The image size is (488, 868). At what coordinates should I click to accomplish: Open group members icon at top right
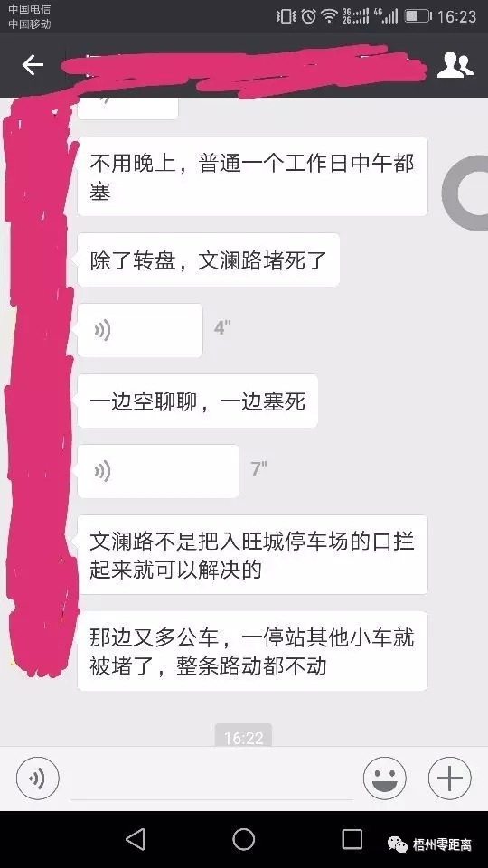click(x=455, y=65)
